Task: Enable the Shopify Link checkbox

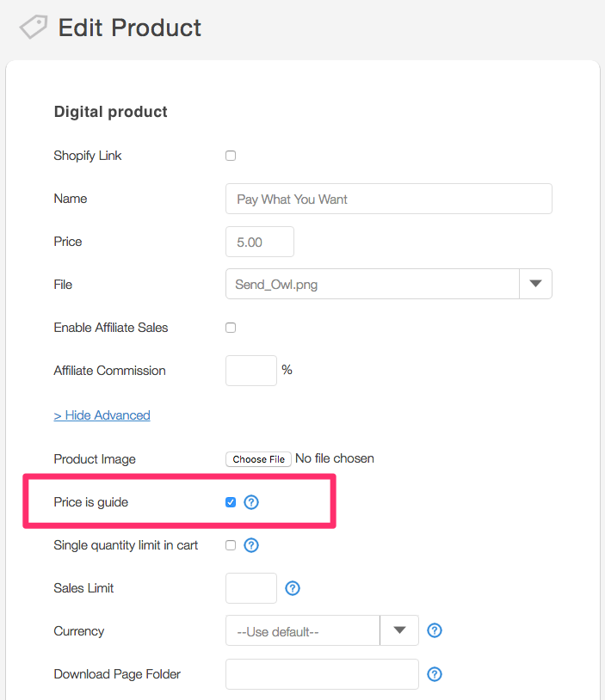Action: (x=231, y=156)
